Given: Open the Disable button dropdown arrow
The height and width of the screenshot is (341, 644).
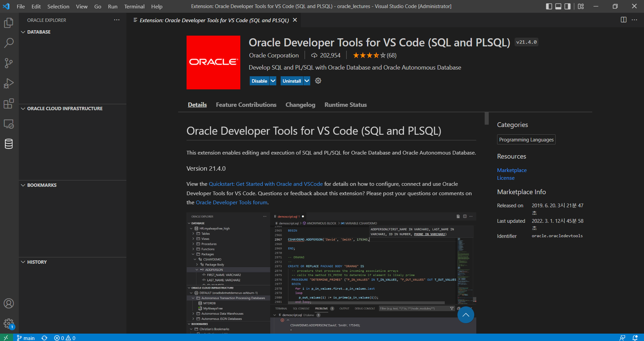Looking at the screenshot, I should pos(273,81).
